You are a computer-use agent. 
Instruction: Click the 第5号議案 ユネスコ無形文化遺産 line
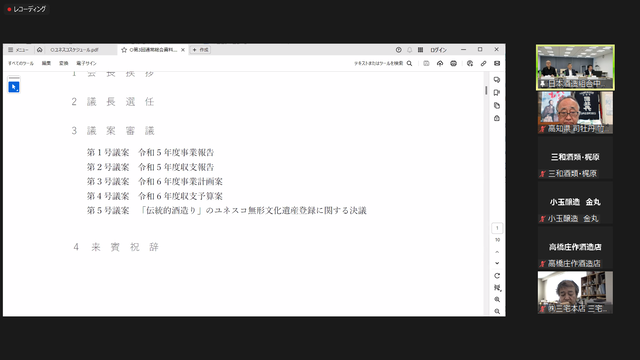[227, 211]
